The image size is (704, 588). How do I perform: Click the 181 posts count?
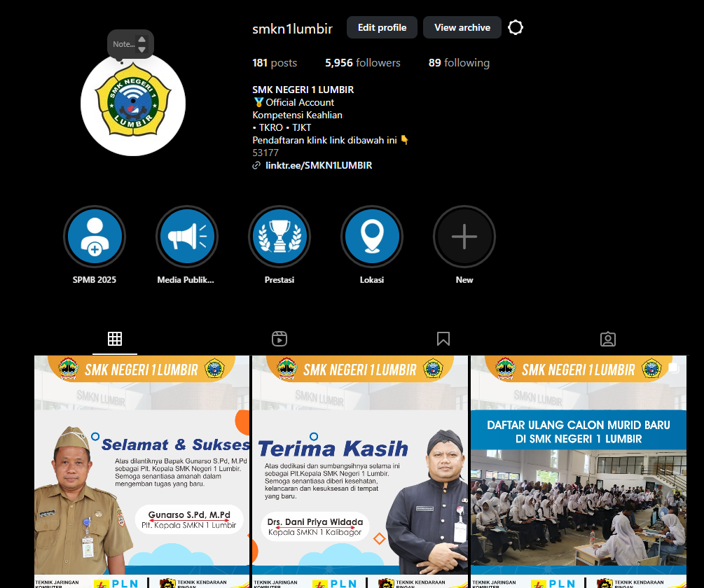[x=275, y=63]
